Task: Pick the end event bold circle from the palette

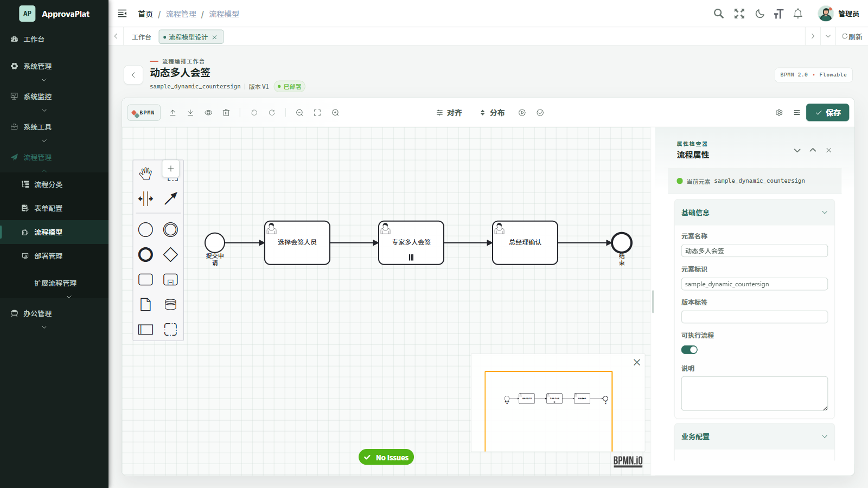Action: tap(145, 255)
